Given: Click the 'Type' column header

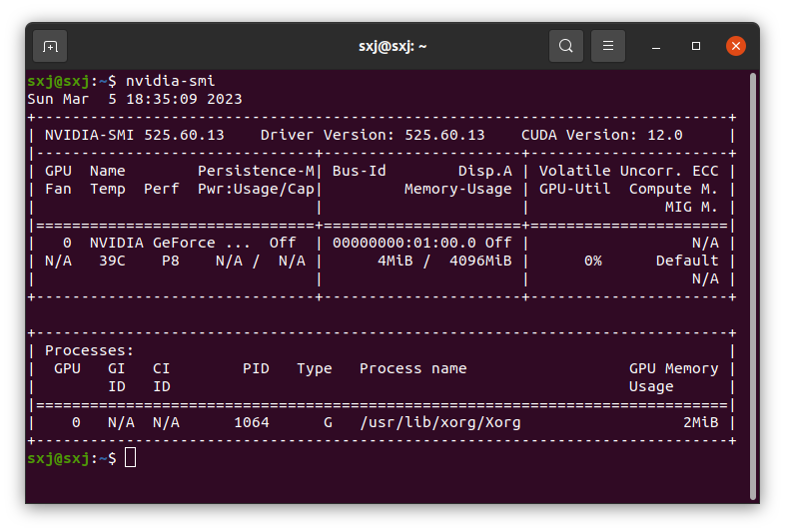Looking at the screenshot, I should point(315,369).
